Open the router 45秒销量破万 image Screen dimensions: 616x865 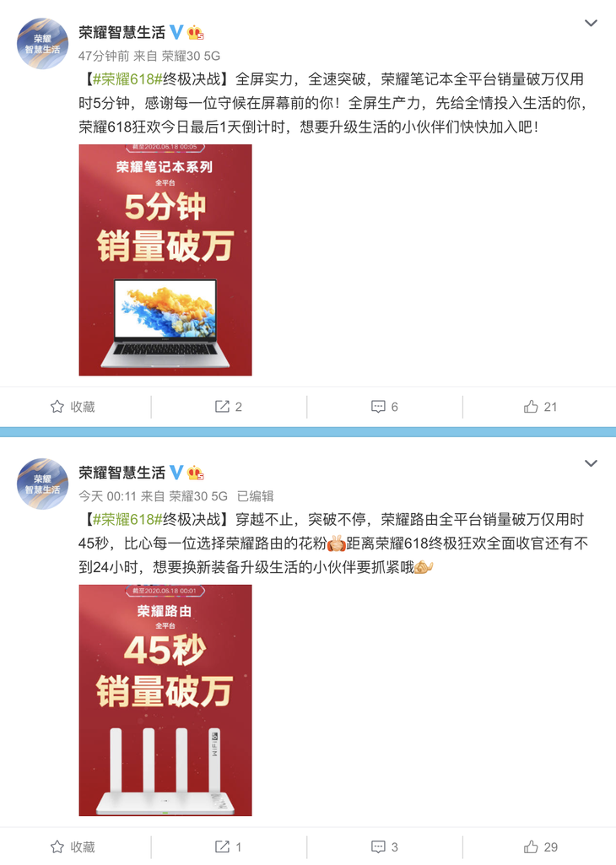coord(165,700)
